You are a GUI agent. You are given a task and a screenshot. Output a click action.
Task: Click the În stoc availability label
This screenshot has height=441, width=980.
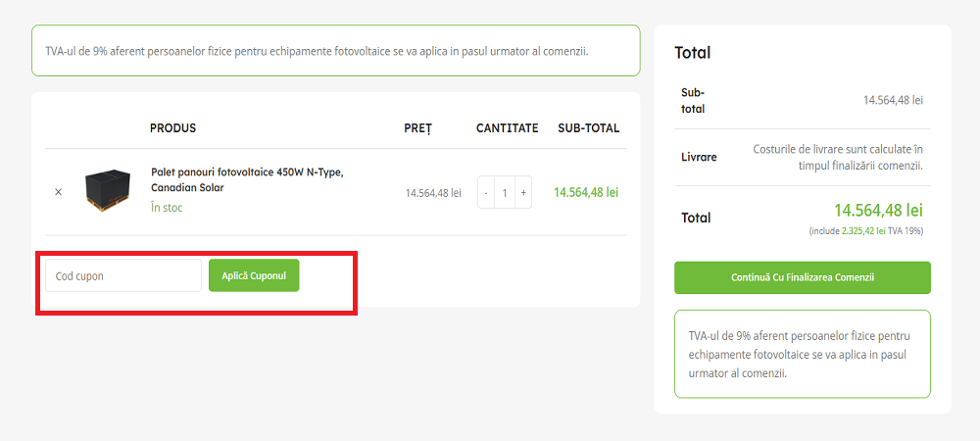pos(167,208)
